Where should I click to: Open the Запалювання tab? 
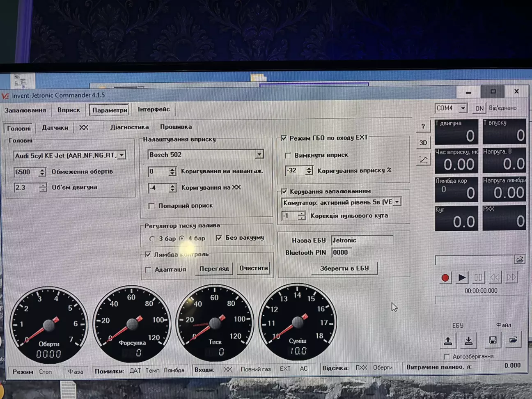pos(25,110)
